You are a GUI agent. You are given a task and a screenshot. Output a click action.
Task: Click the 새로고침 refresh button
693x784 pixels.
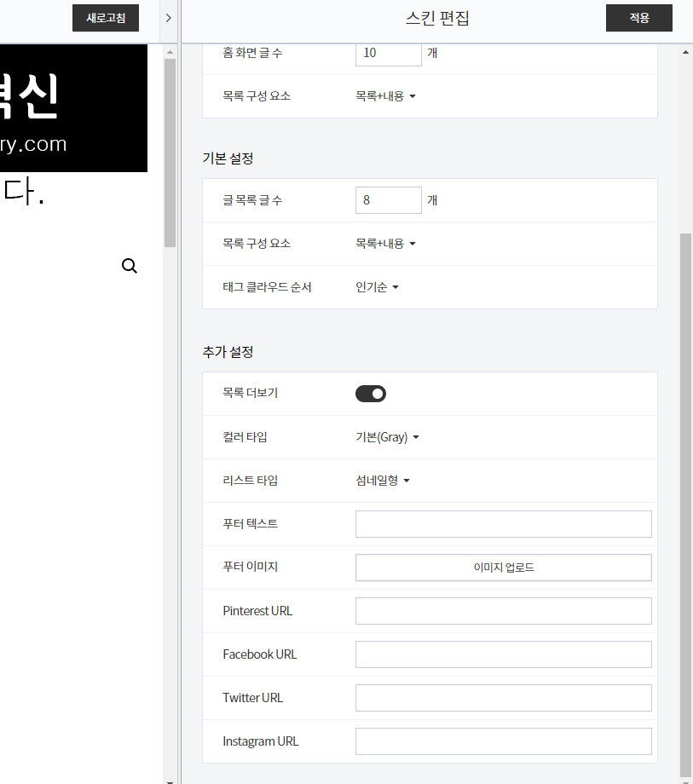click(x=106, y=18)
